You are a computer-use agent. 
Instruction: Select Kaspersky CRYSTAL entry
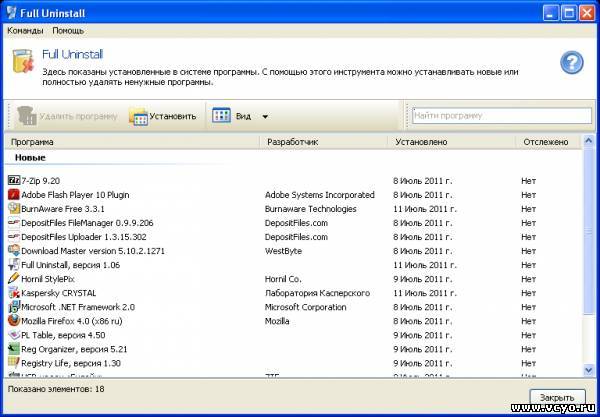[x=59, y=293]
